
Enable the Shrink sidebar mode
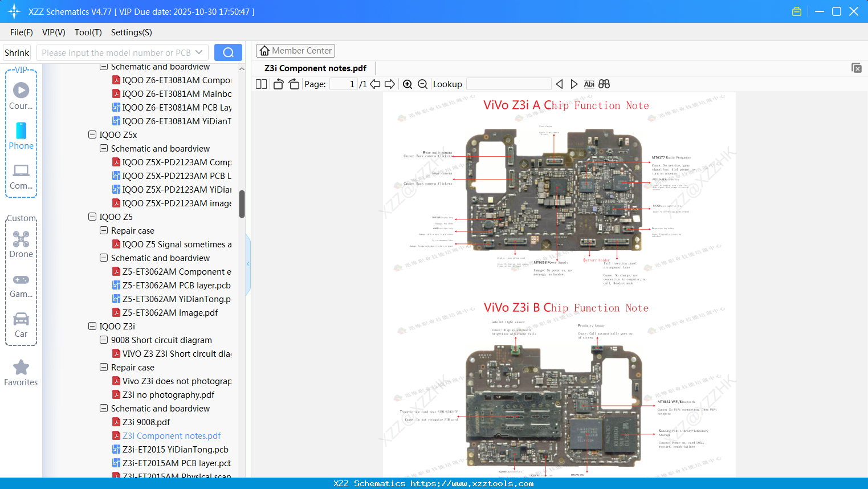(x=17, y=52)
